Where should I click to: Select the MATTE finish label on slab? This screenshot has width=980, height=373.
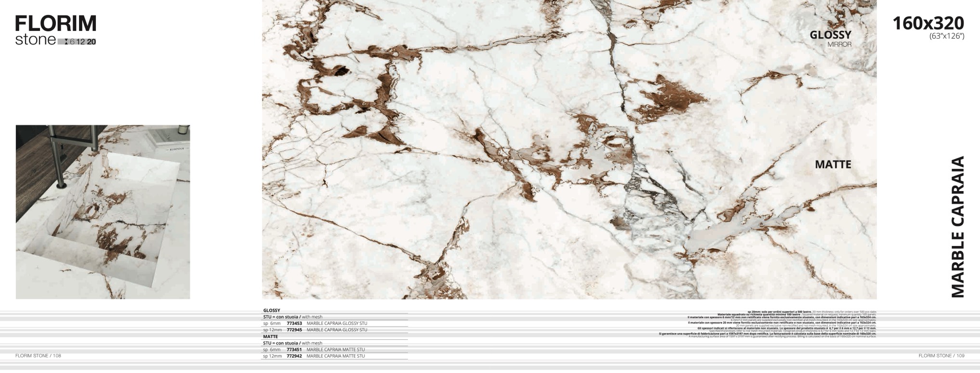833,165
